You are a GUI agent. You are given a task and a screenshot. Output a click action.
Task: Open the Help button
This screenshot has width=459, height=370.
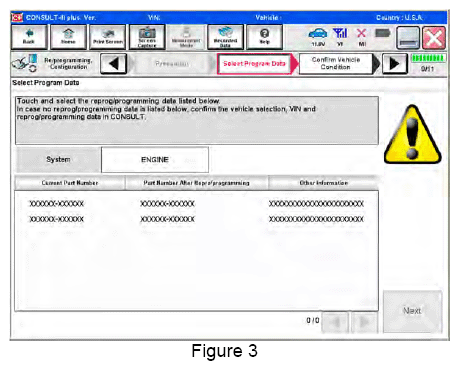click(x=264, y=37)
